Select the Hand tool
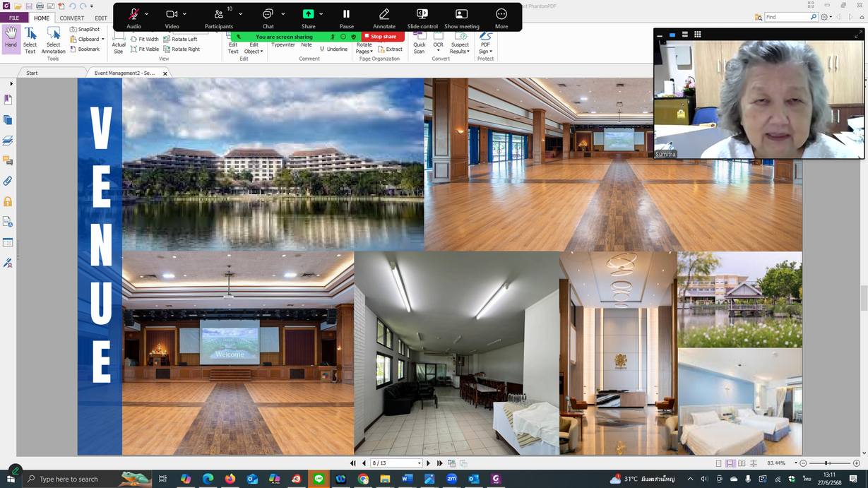 [11, 38]
